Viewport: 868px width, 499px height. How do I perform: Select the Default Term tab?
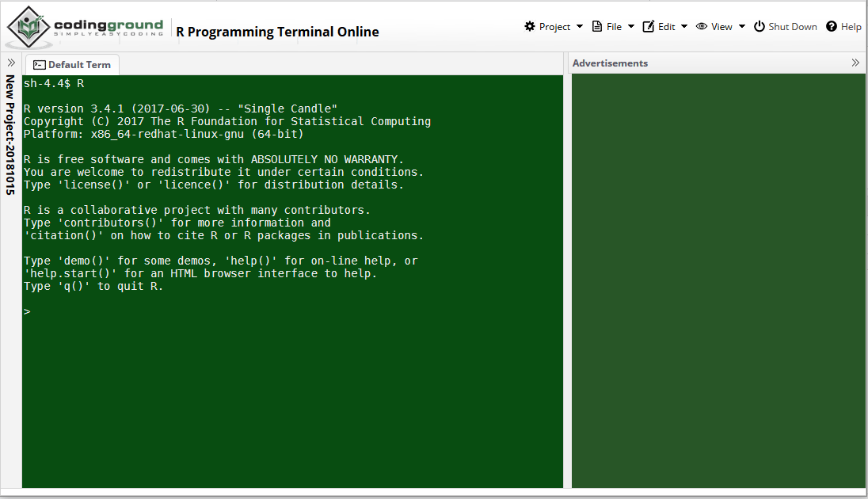click(x=78, y=64)
